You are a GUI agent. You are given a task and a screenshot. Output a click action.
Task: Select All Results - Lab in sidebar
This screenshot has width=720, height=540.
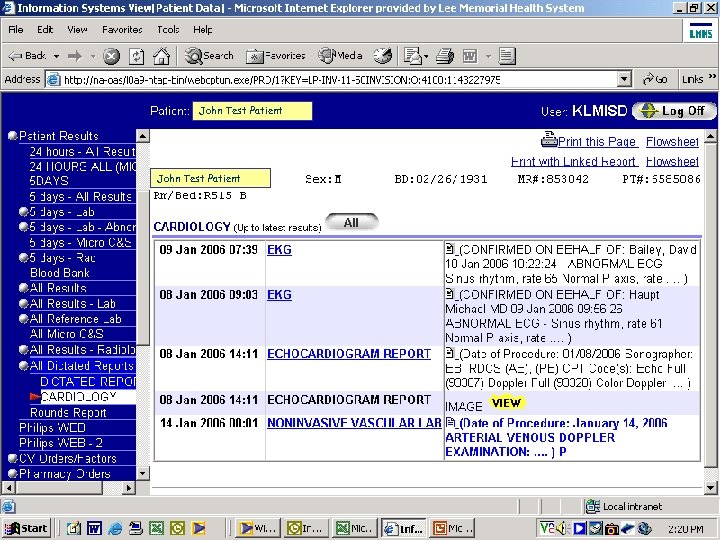tap(73, 304)
